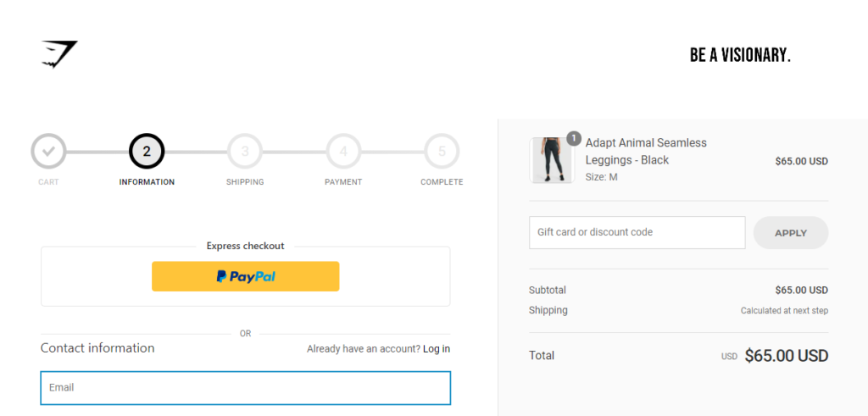Image resolution: width=868 pixels, height=416 pixels.
Task: Click the quantity badge on product image
Action: [x=574, y=138]
